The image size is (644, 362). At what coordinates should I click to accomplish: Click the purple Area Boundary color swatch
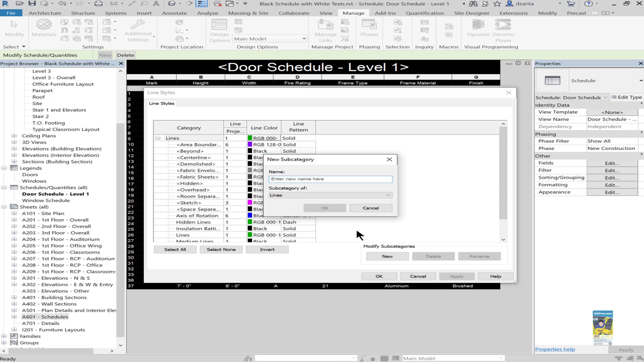(250, 145)
